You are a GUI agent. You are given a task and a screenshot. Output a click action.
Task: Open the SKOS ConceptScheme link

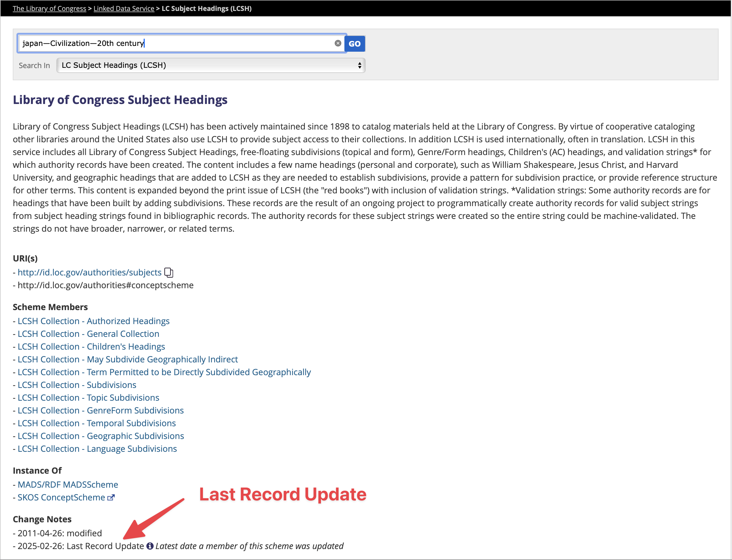(61, 498)
